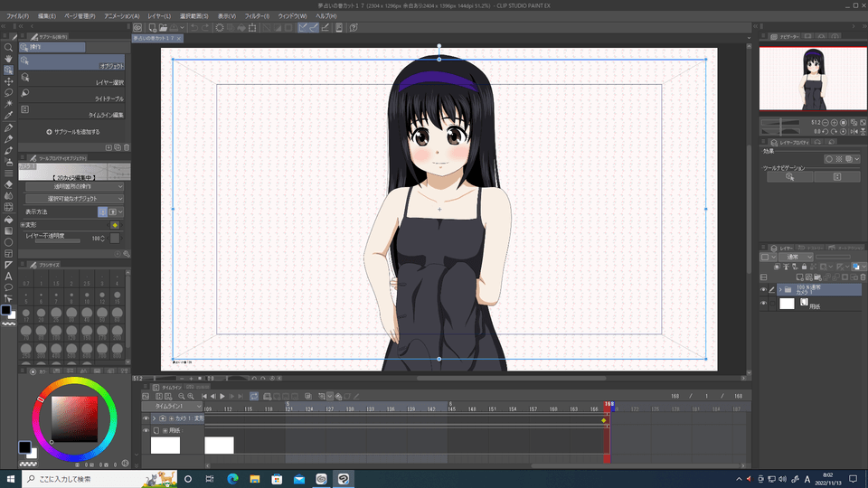Choose the レイヤー選択 sub tool
The width and height of the screenshot is (868, 488).
coord(72,79)
